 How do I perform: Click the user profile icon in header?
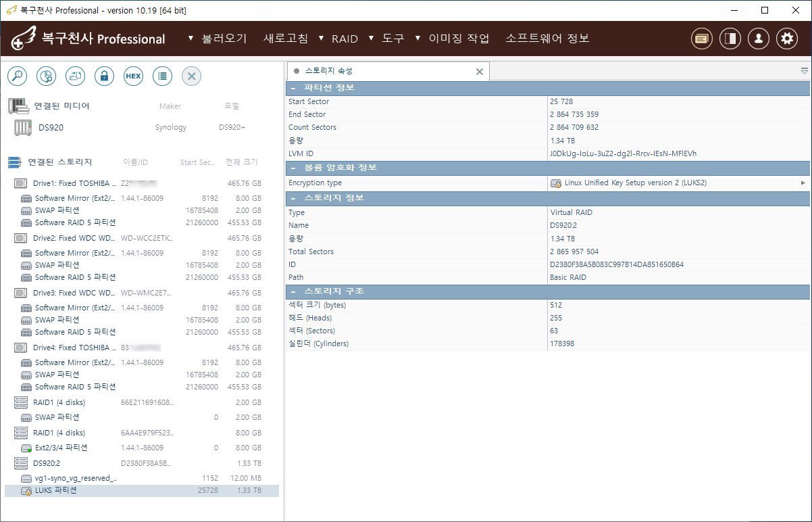[759, 39]
